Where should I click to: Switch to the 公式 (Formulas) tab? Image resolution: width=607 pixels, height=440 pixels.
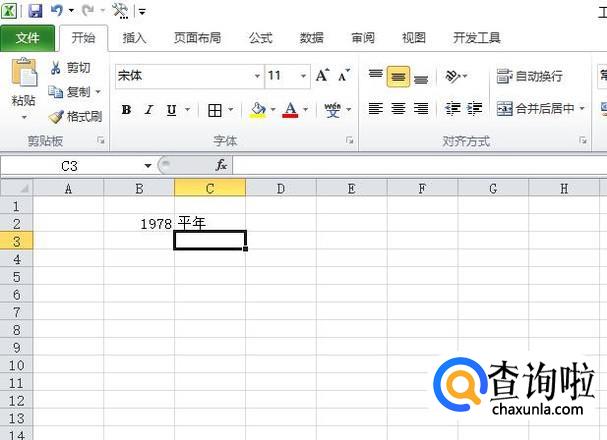261,38
